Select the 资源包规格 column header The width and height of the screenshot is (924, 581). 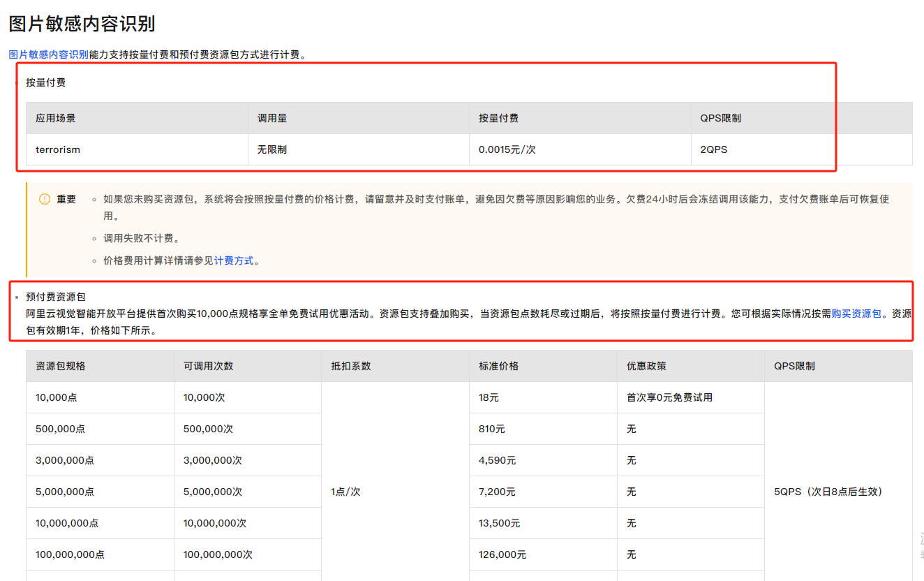[100, 366]
